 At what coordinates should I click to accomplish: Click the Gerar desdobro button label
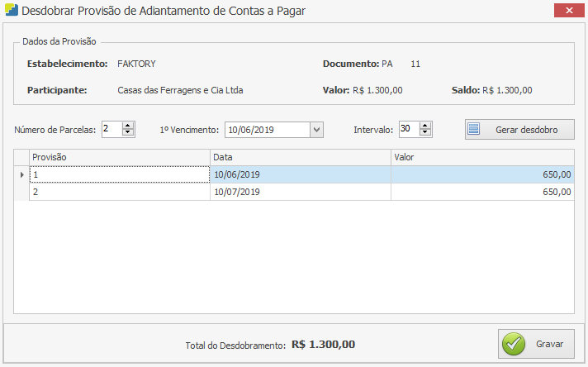point(527,131)
